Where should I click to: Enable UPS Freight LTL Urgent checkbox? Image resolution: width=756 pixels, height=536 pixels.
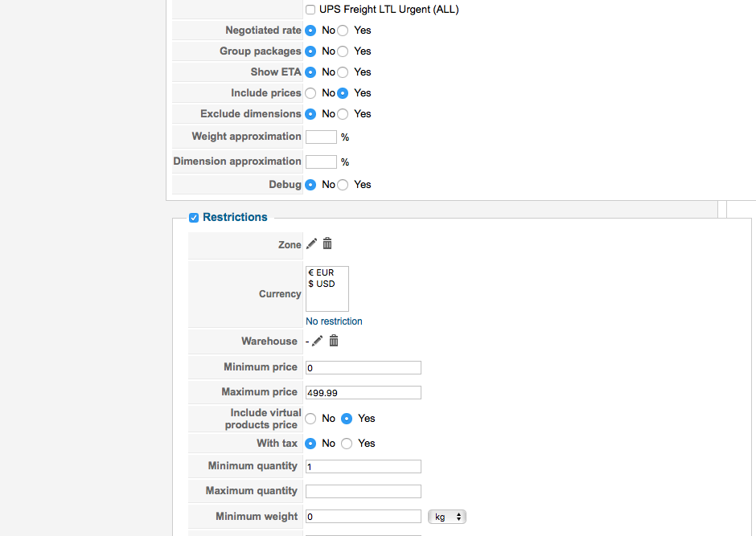[x=310, y=10]
